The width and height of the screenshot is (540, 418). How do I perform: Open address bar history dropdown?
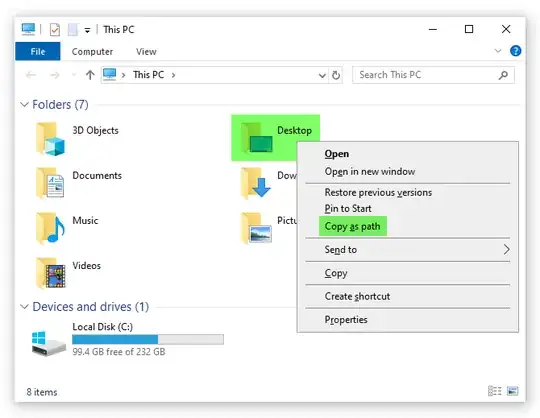point(322,75)
